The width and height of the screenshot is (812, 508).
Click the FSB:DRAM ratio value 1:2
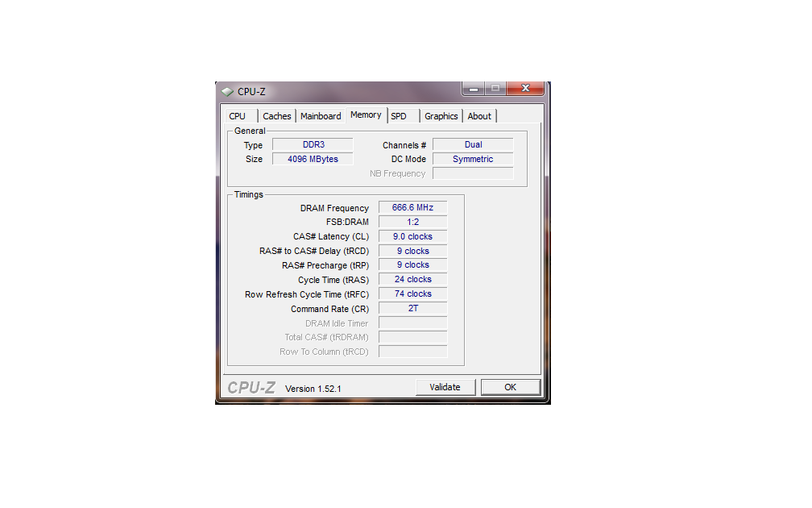(x=412, y=222)
